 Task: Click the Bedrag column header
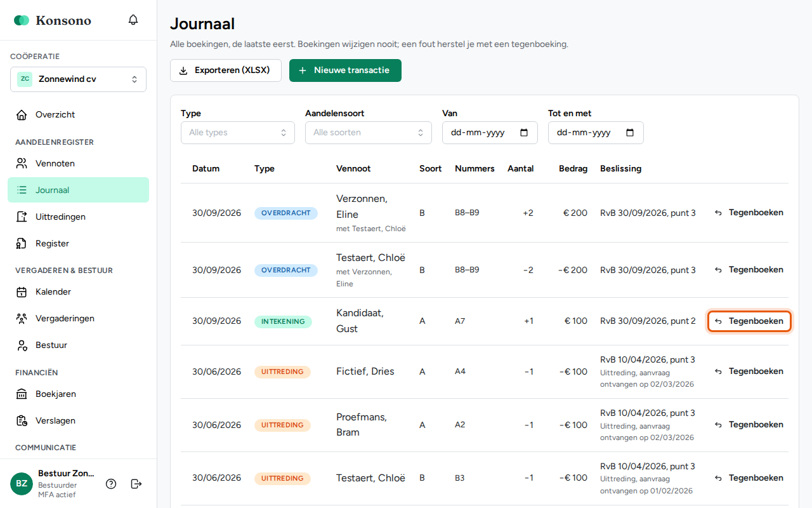tap(573, 169)
